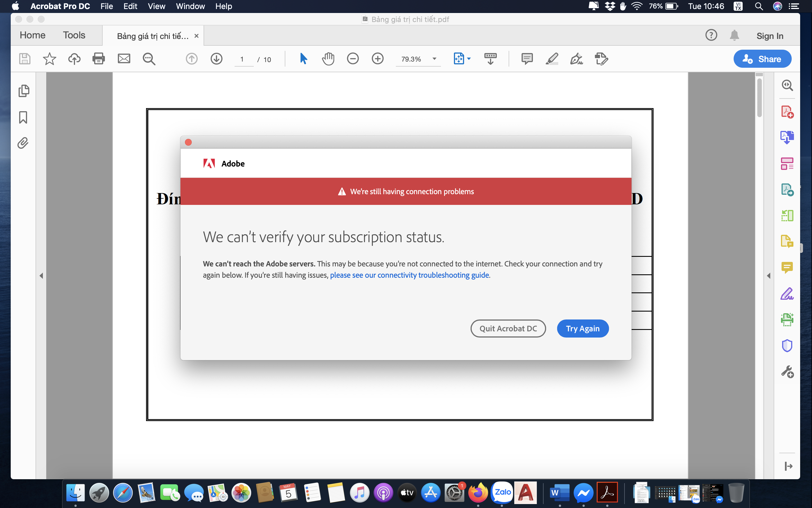Open the Scan & OCR printer tool in right pane
This screenshot has width=812, height=508.
coord(787,319)
